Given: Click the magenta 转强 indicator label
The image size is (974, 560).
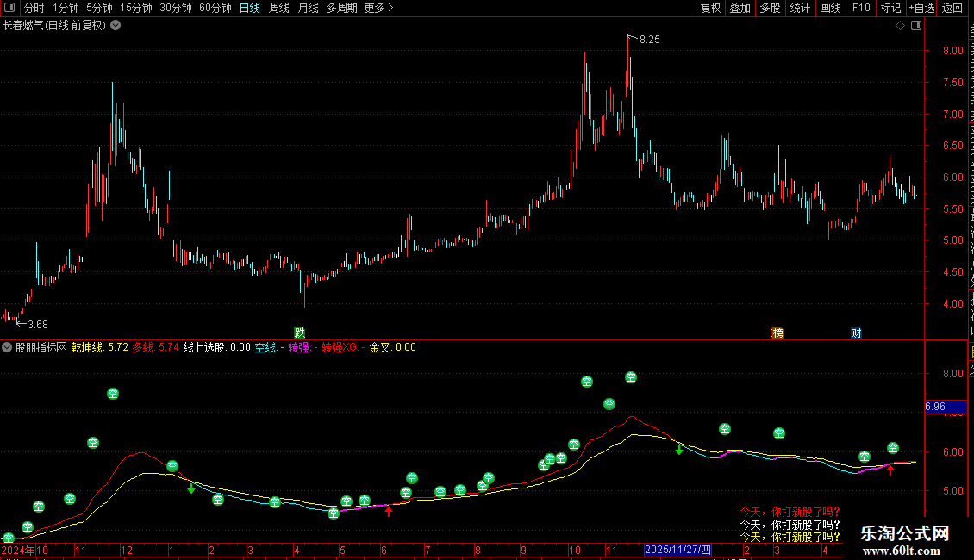Looking at the screenshot, I should click(303, 348).
